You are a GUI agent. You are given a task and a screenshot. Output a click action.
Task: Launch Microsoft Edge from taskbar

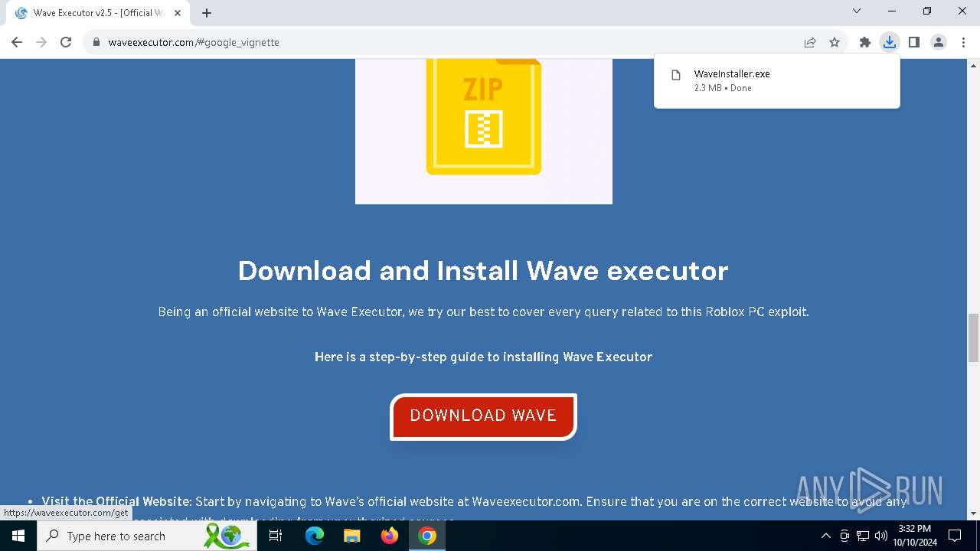(x=315, y=536)
